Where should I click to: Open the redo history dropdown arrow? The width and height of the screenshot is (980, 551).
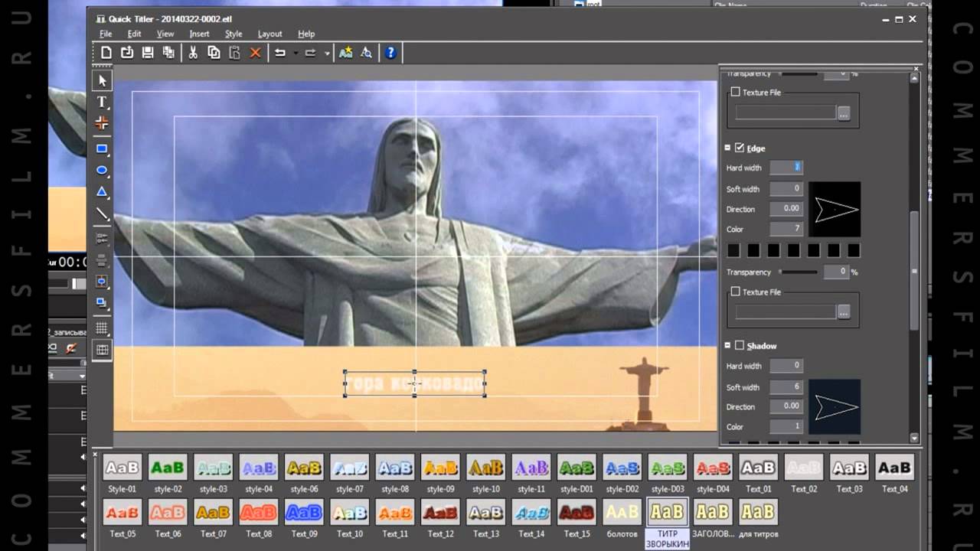tap(327, 53)
